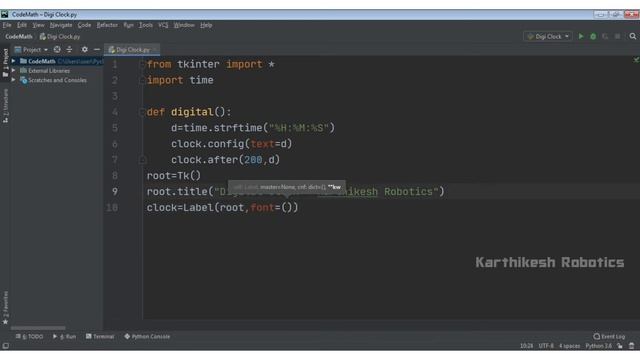The image size is (640, 360).
Task: Click the line 9 number in the gutter
Action: pos(114,191)
